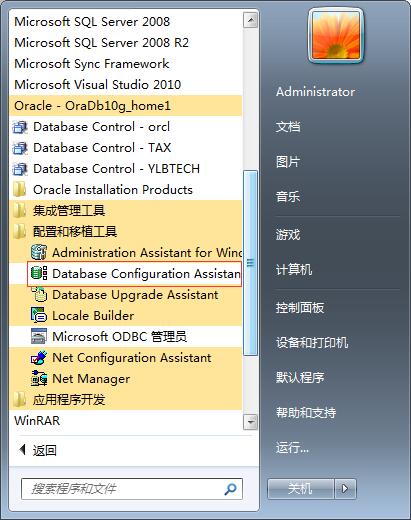Click the Locale Builder icon
This screenshot has height=520, width=411.
tap(39, 315)
